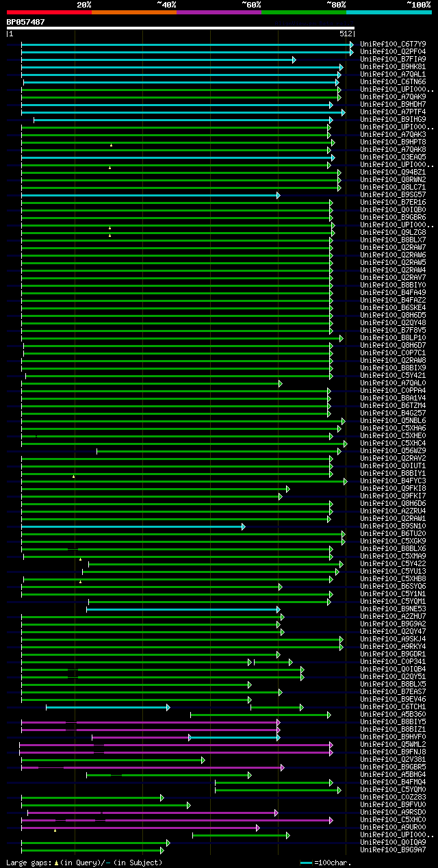The image size is (438, 868).
Task: Select the UniRef100_B9HVF0 label
Action: click(x=394, y=737)
